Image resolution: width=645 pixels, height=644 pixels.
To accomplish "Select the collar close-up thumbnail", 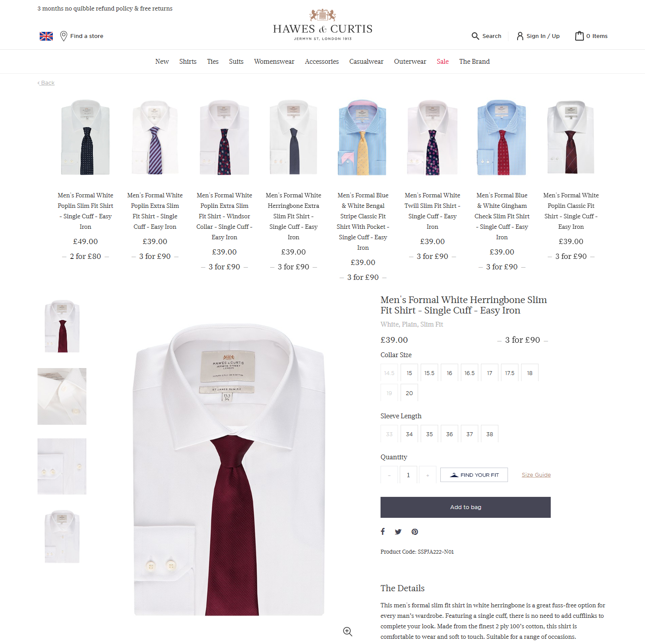I will (62, 396).
